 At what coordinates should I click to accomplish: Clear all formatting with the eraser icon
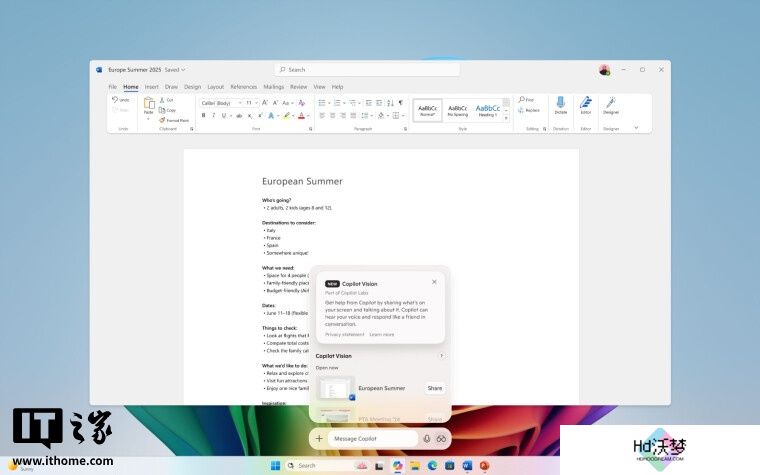point(301,103)
